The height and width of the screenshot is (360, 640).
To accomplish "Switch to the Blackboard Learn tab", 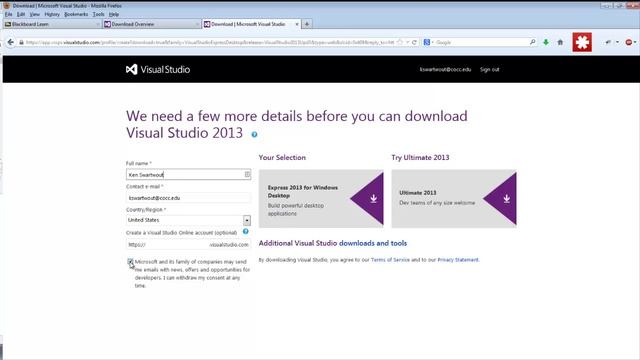I will [x=52, y=24].
